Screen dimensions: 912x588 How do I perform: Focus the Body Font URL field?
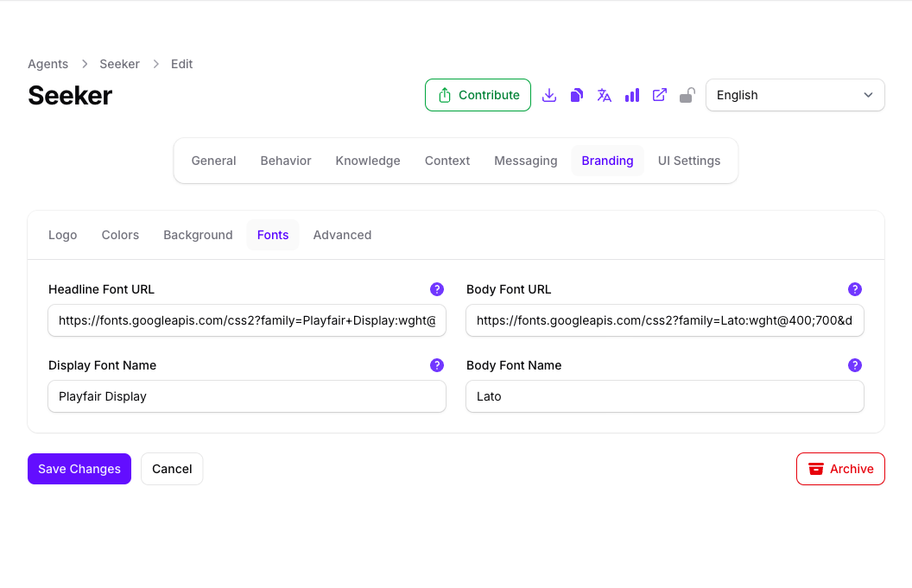click(665, 320)
